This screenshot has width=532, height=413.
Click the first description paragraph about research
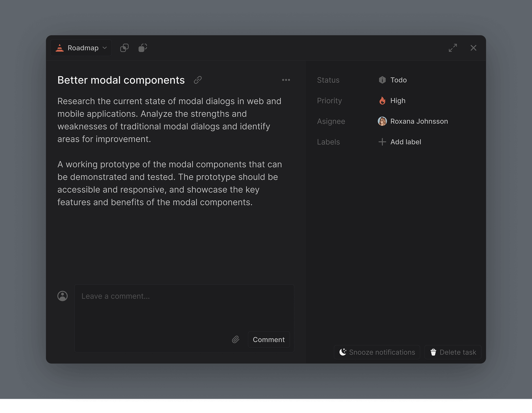[x=169, y=120]
